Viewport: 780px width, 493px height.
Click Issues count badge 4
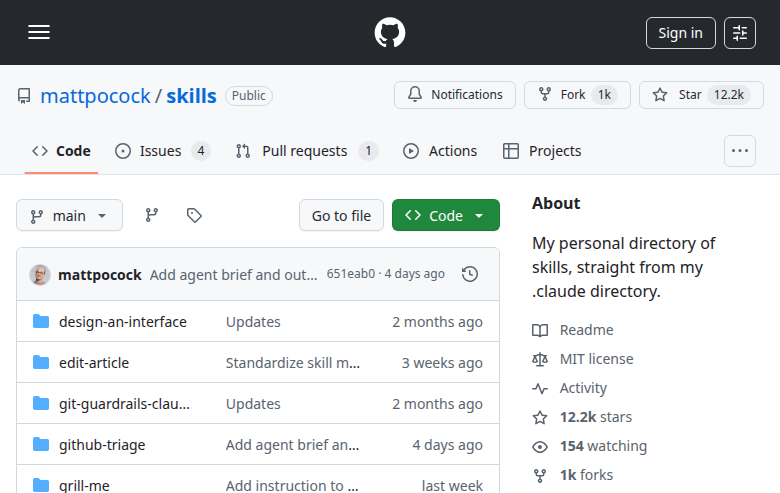click(x=200, y=151)
